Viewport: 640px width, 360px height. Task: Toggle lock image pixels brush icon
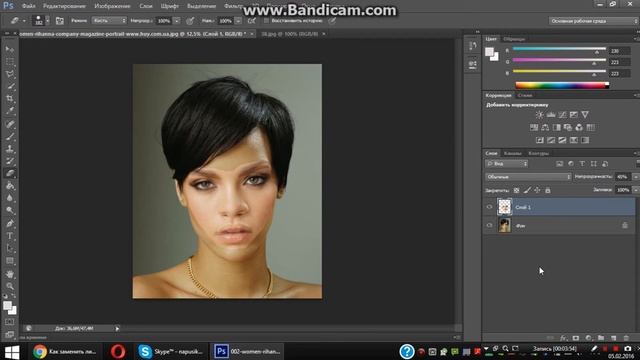point(527,190)
